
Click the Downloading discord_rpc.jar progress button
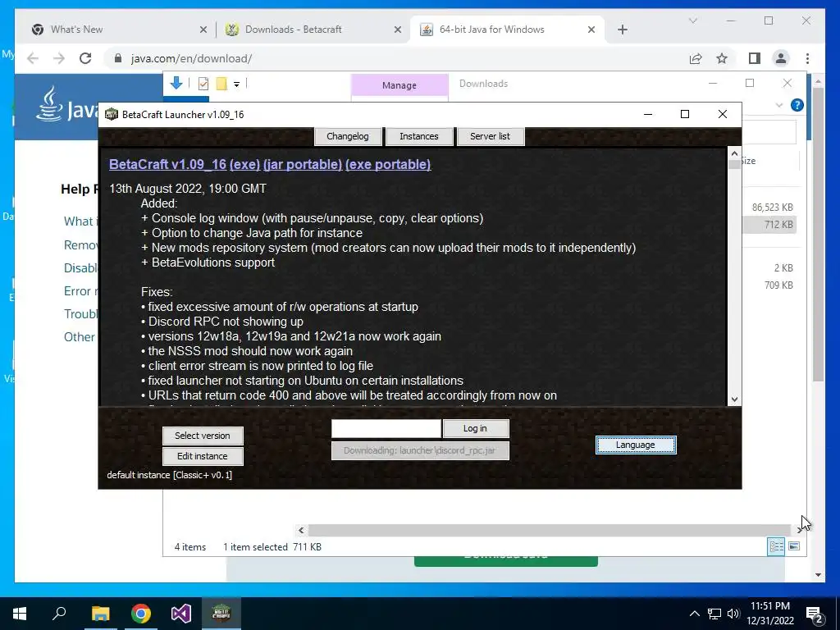click(420, 450)
